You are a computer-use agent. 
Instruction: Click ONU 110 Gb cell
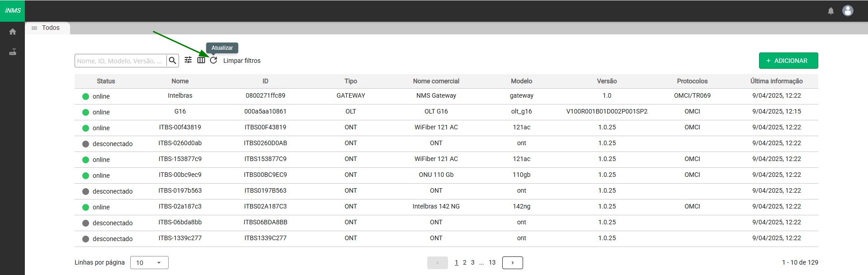tap(436, 175)
